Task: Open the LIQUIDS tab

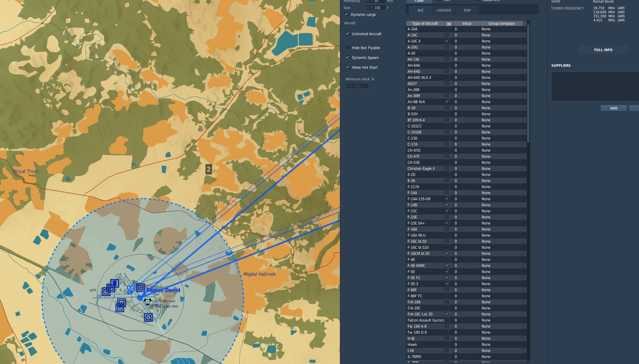Action: click(x=444, y=10)
